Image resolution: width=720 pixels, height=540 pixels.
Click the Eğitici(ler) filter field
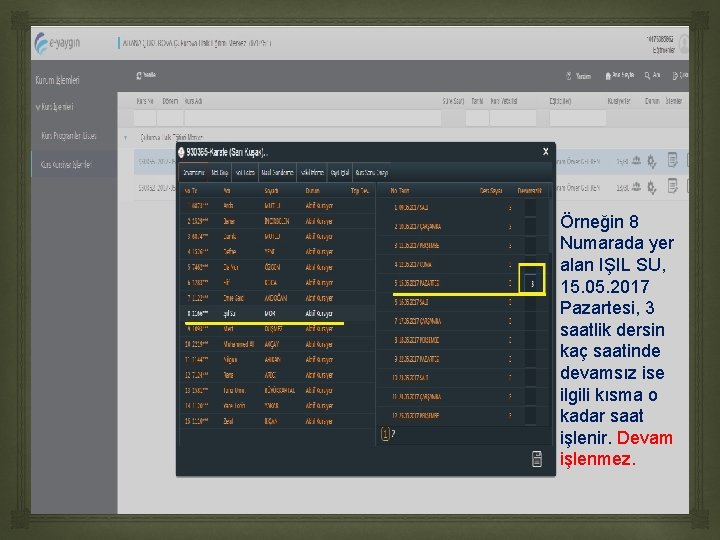click(578, 118)
